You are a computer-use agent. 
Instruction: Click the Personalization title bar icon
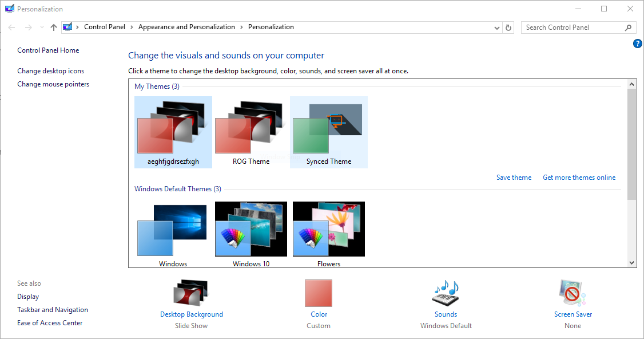[10, 9]
